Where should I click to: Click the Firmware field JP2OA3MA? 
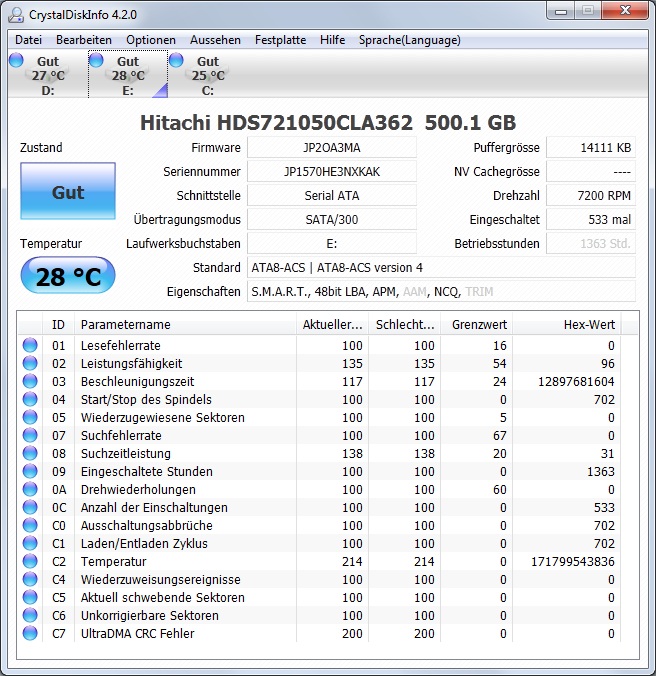(332, 148)
